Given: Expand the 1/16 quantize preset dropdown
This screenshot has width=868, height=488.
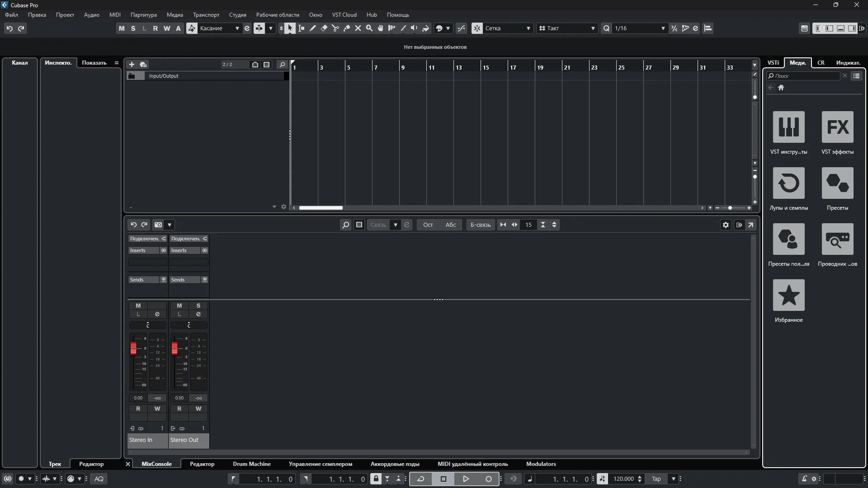Looking at the screenshot, I should 663,28.
